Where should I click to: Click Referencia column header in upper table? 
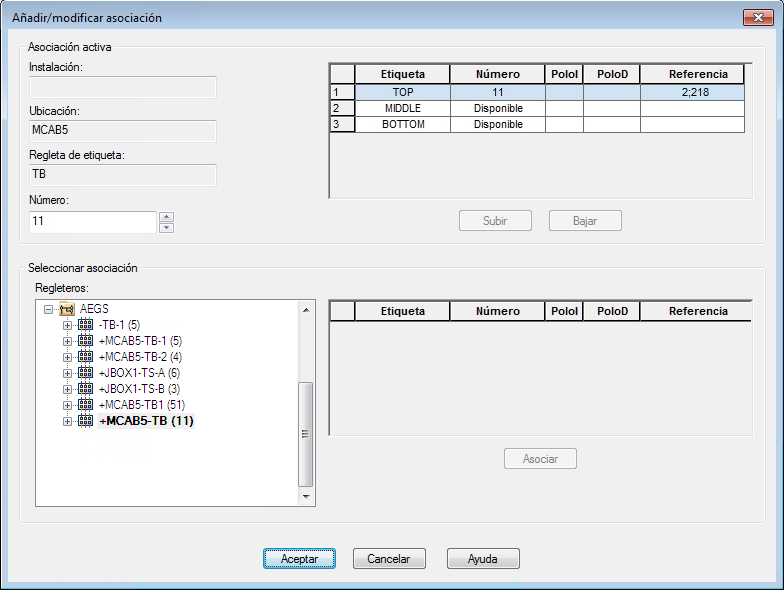click(692, 74)
